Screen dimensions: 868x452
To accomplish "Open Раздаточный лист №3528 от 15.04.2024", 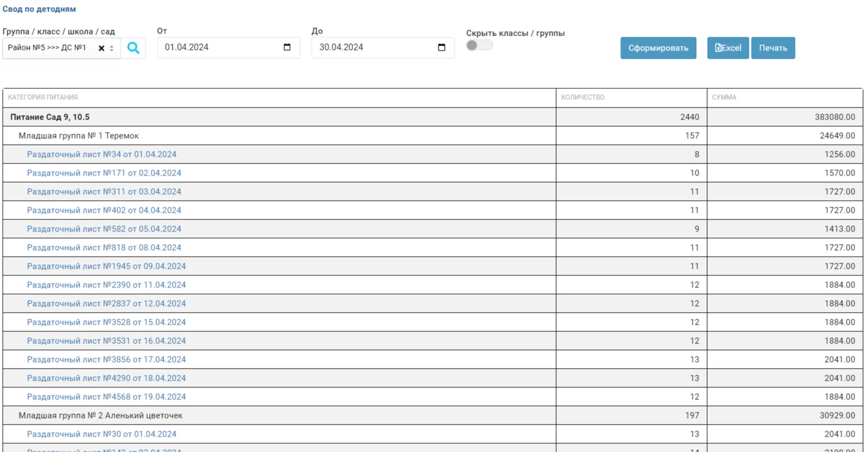I will [x=107, y=323].
